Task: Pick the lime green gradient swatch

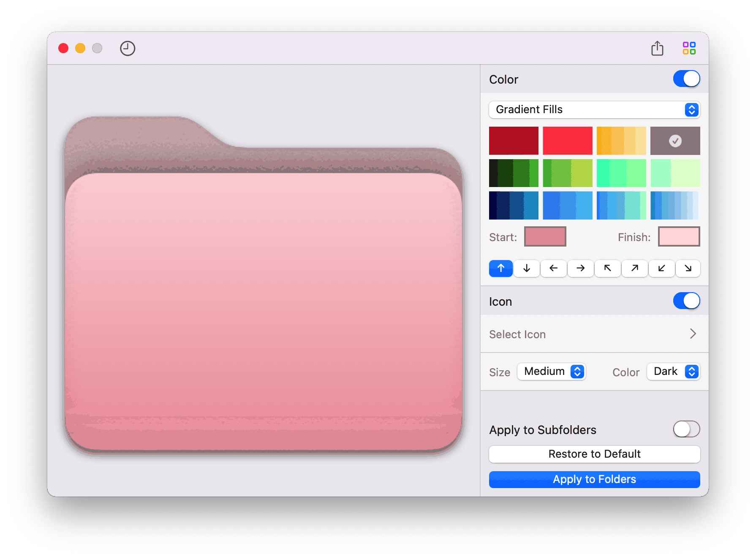Action: 568,173
